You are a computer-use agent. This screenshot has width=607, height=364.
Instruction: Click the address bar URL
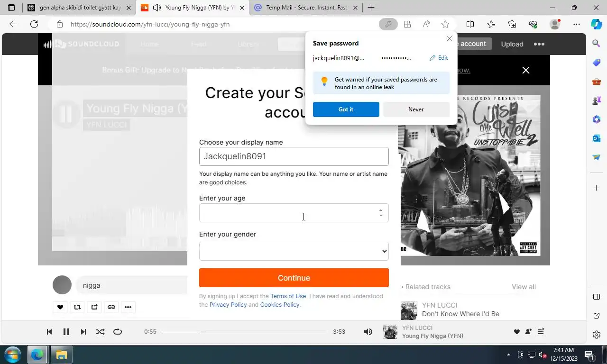[150, 24]
